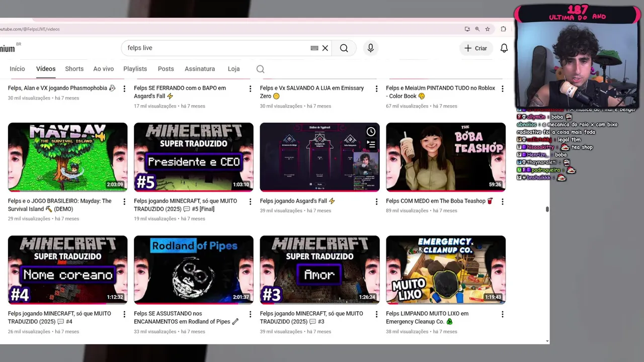Click the magnifier search button
This screenshot has width=644, height=362.
click(344, 48)
